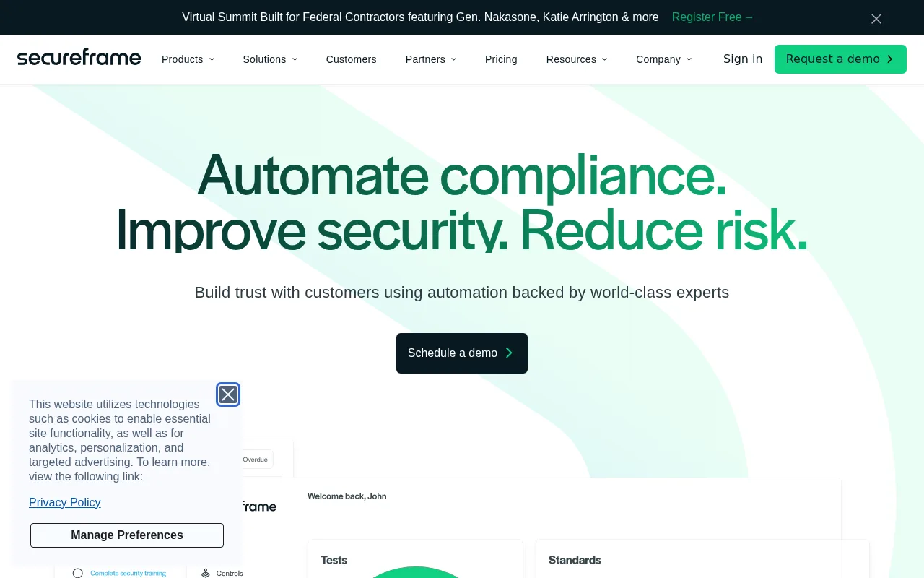Click the Sign in link

click(x=743, y=59)
